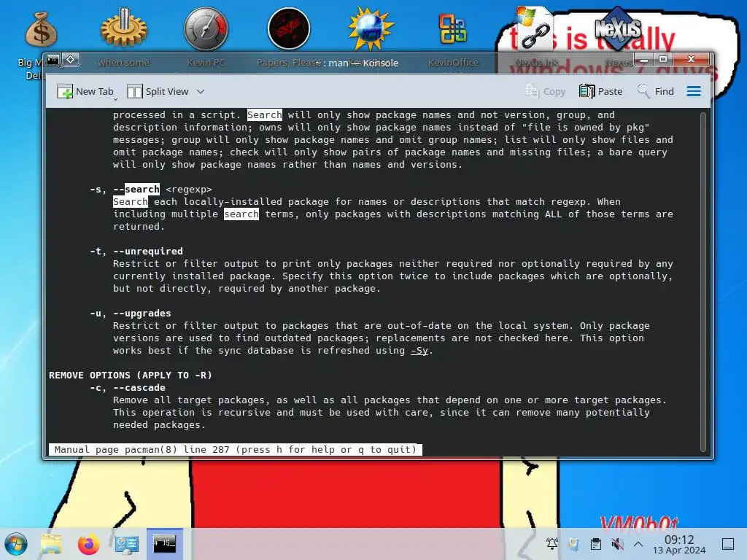Click the tray icon next to the bell
747x560 pixels.
(x=573, y=544)
